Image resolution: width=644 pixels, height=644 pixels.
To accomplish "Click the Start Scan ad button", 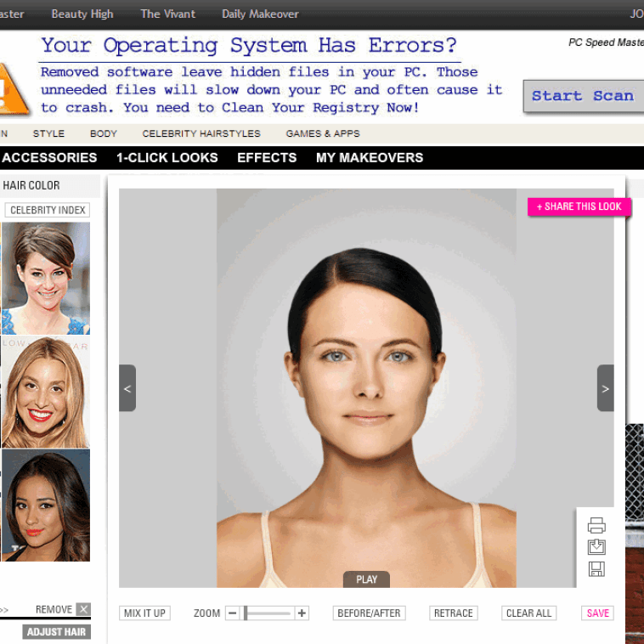I will pos(583,96).
